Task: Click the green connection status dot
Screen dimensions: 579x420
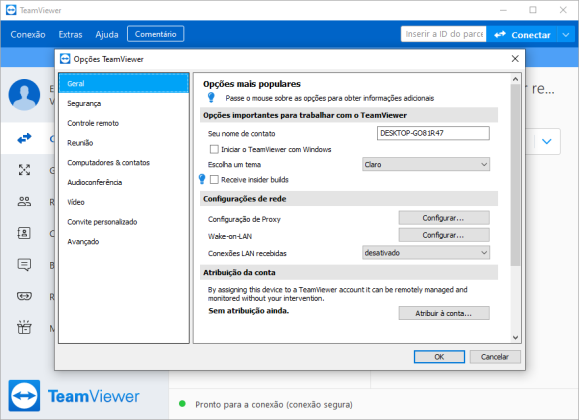Action: [182, 404]
